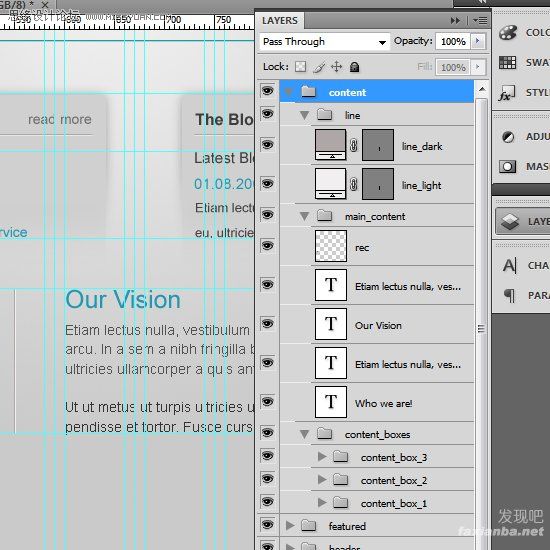
Task: Switch to the LAYERS tab
Action: point(280,21)
